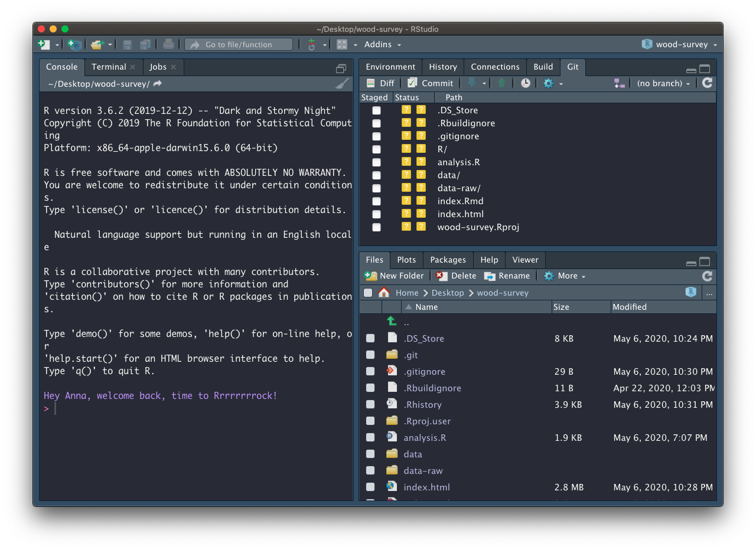Viewport: 756px width, 550px height.
Task: Stage wood-survey.Rproj checkbox
Action: (377, 227)
